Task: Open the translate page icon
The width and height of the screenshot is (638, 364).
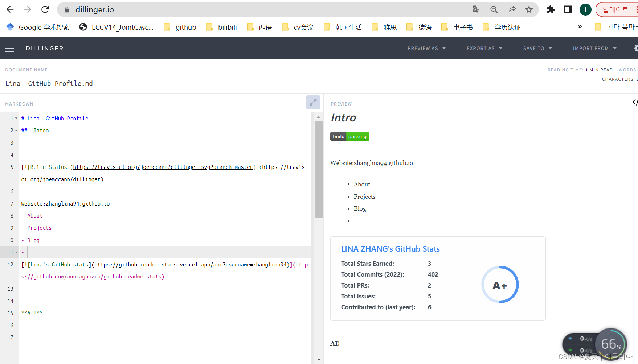Action: 477,10
